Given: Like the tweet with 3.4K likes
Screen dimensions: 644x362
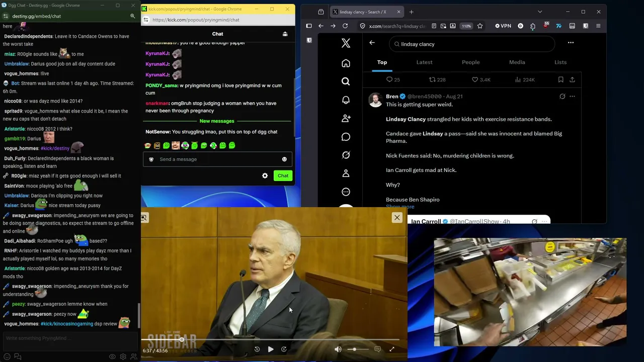Looking at the screenshot, I should [x=481, y=79].
